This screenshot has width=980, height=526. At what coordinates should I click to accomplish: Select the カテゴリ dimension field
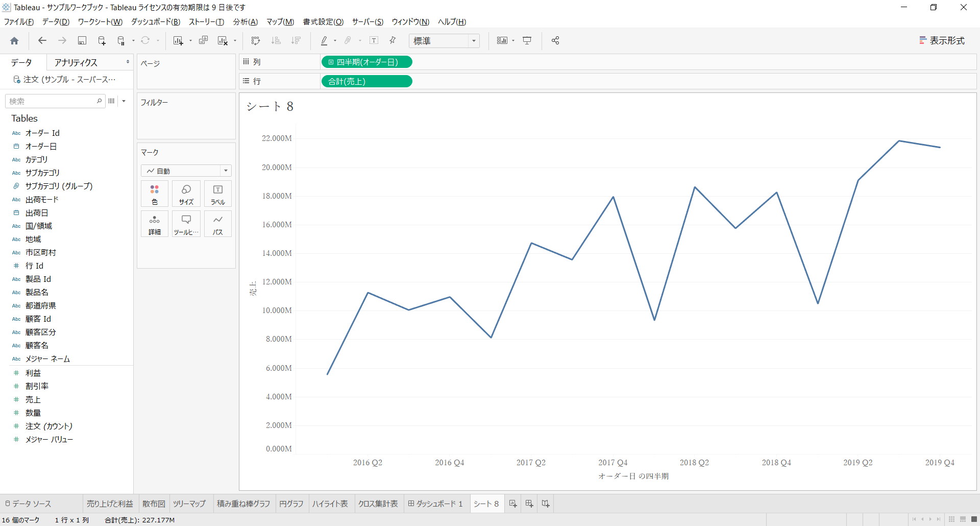[x=36, y=160]
